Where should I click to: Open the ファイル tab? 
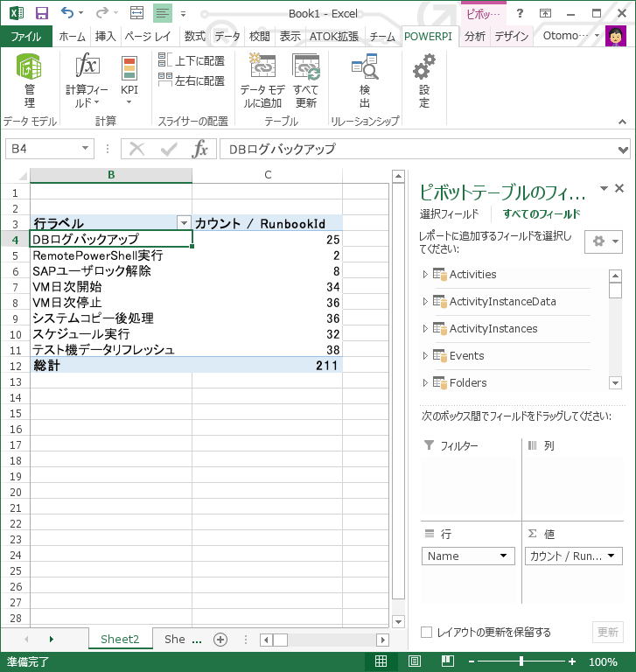point(25,37)
